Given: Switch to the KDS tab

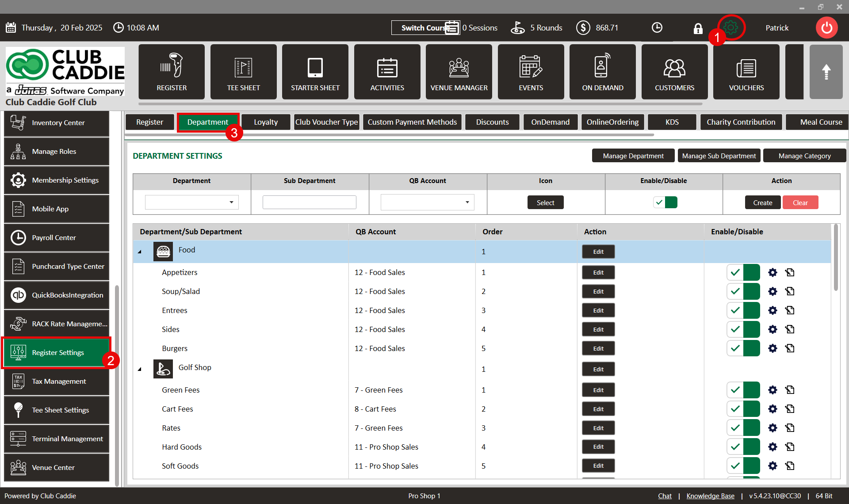Looking at the screenshot, I should click(672, 122).
